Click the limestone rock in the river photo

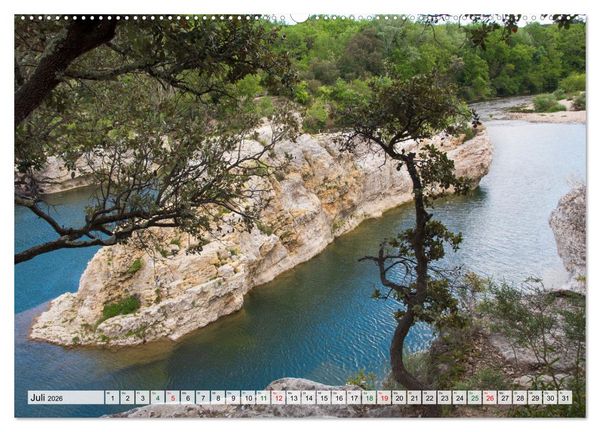(260, 237)
